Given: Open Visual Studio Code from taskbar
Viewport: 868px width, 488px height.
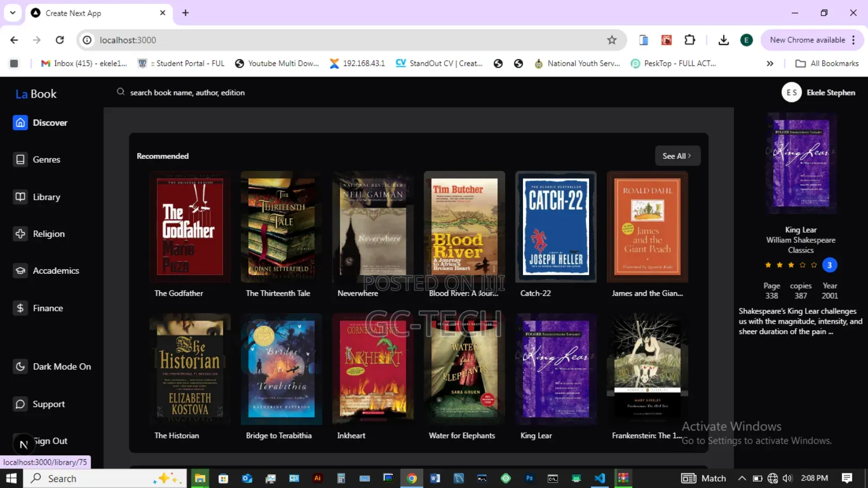Looking at the screenshot, I should click(x=599, y=478).
